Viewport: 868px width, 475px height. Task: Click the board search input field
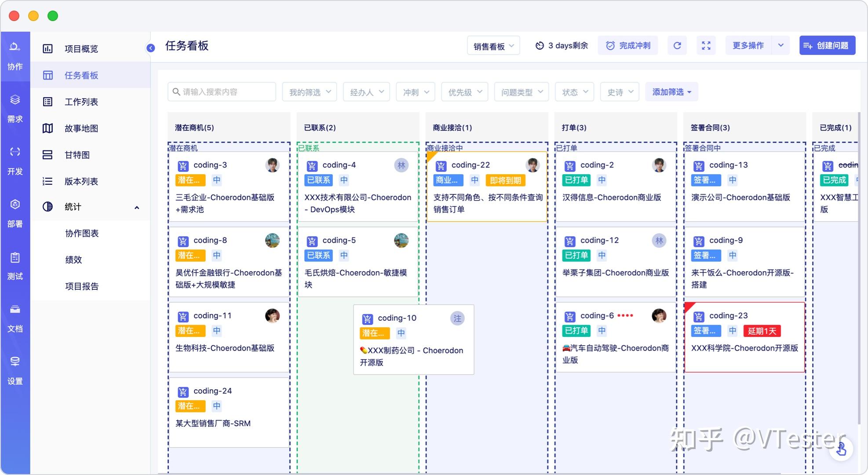click(222, 91)
